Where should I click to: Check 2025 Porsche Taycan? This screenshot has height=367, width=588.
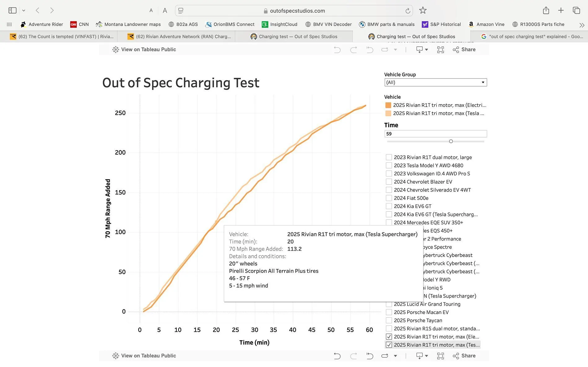point(389,320)
